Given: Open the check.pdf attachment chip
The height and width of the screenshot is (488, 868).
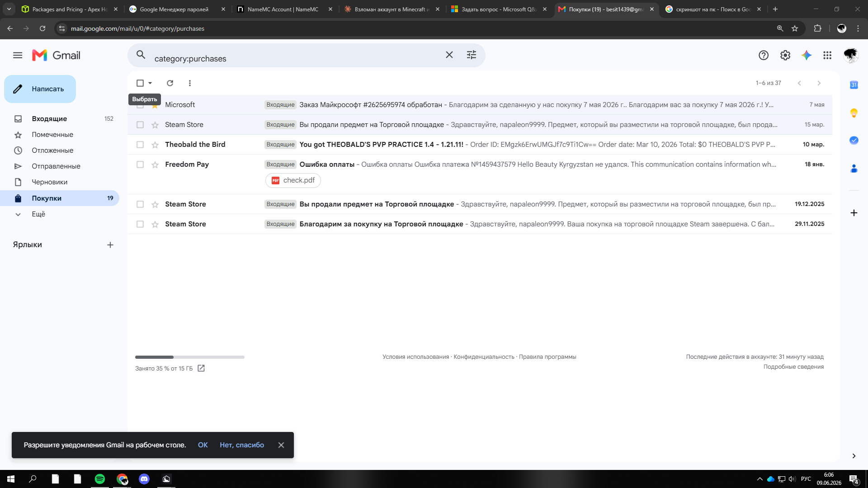Looking at the screenshot, I should [293, 180].
